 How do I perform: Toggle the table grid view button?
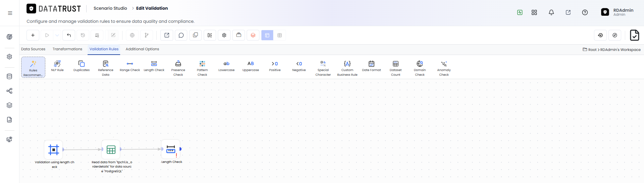[280, 35]
